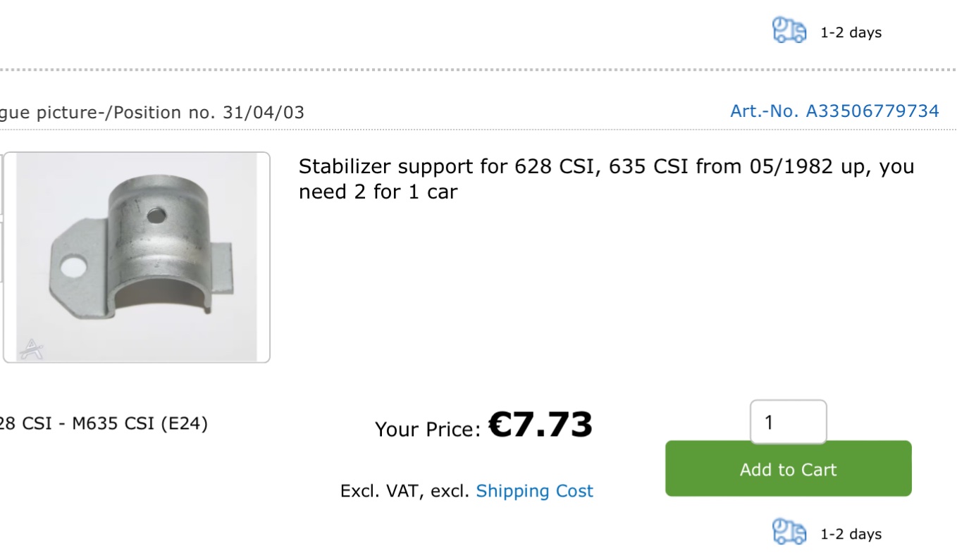Select the upper cut-off thumbnail strip left of photo
Image resolution: width=957 pixels, height=560 pixels.
click(1, 183)
